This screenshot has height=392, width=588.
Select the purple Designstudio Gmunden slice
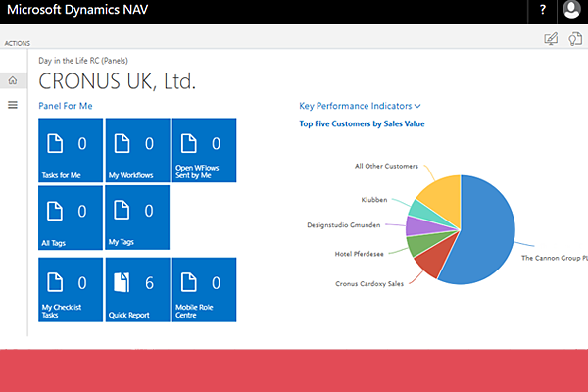pyautogui.click(x=420, y=226)
